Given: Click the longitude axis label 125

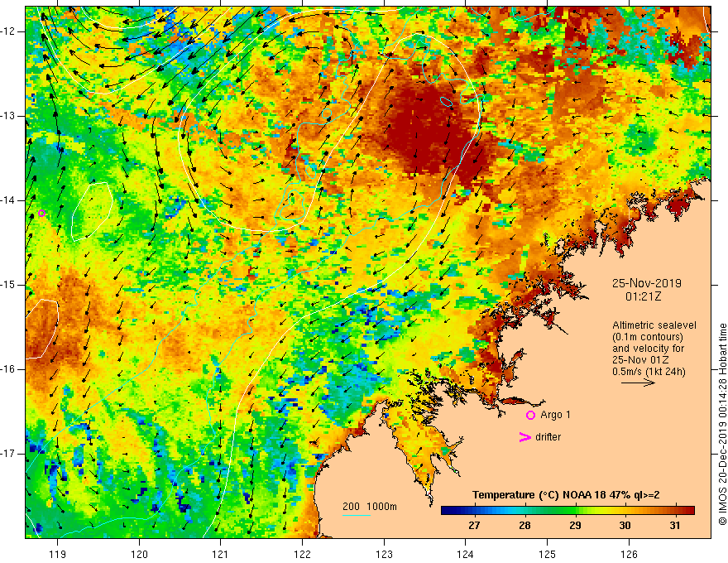Looking at the screenshot, I should [x=548, y=554].
